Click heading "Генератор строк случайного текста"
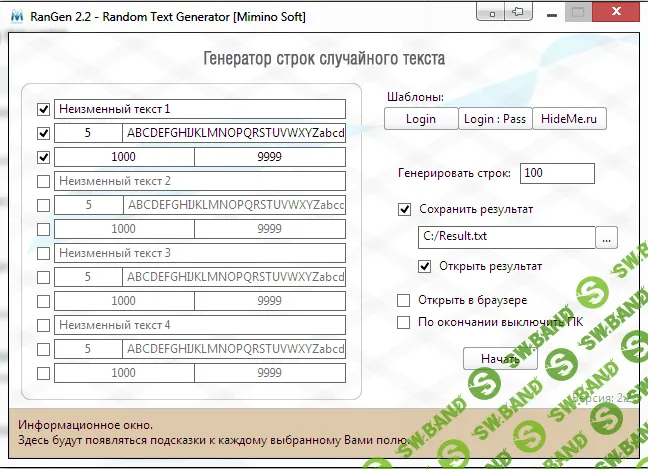This screenshot has width=648, height=469. click(324, 59)
